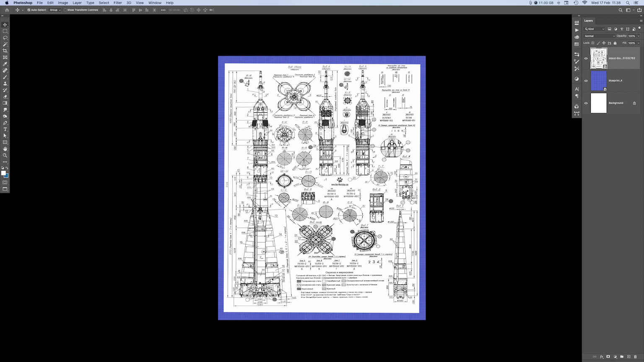
Task: Select the Move tool in the toolbox
Action: (5, 25)
